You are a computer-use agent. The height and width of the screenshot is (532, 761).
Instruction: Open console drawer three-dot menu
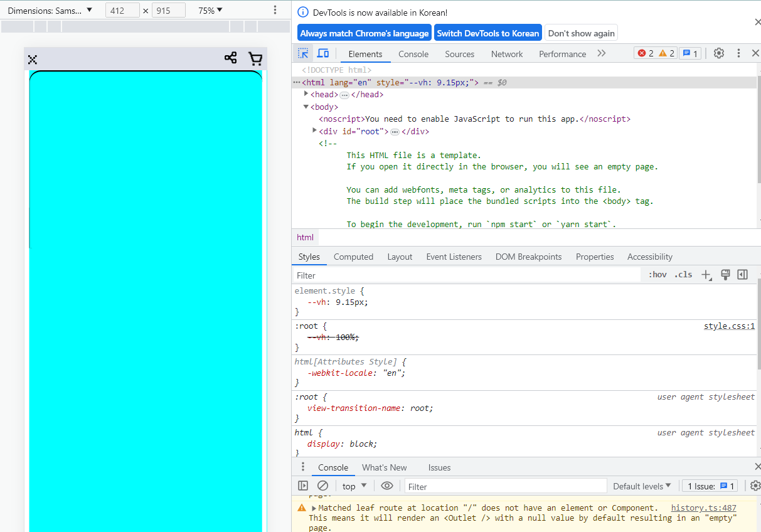[x=303, y=467]
